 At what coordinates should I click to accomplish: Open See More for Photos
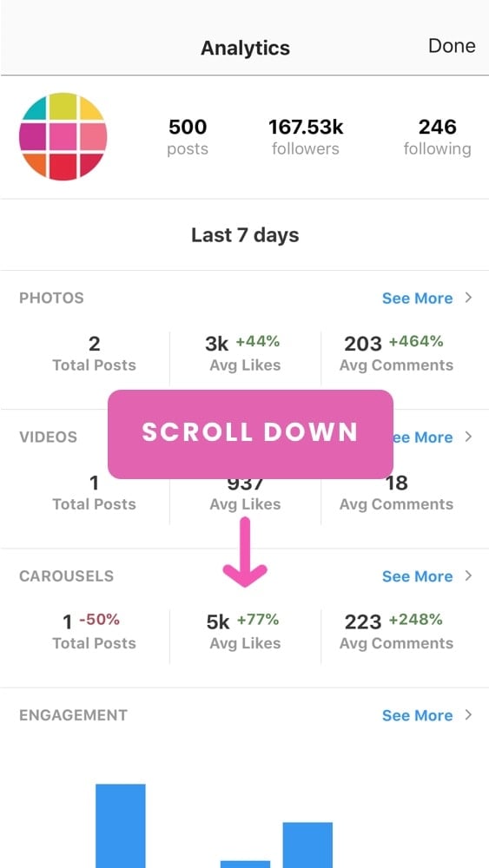coord(417,299)
